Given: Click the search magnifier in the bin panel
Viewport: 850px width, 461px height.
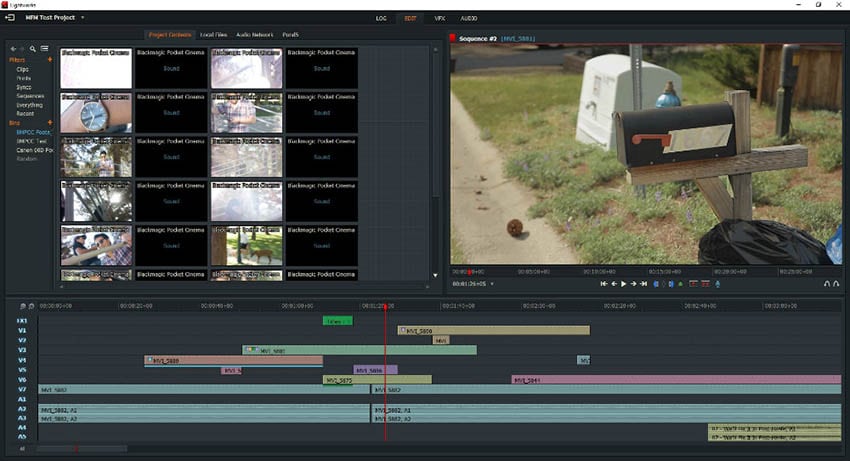Looking at the screenshot, I should pyautogui.click(x=33, y=49).
